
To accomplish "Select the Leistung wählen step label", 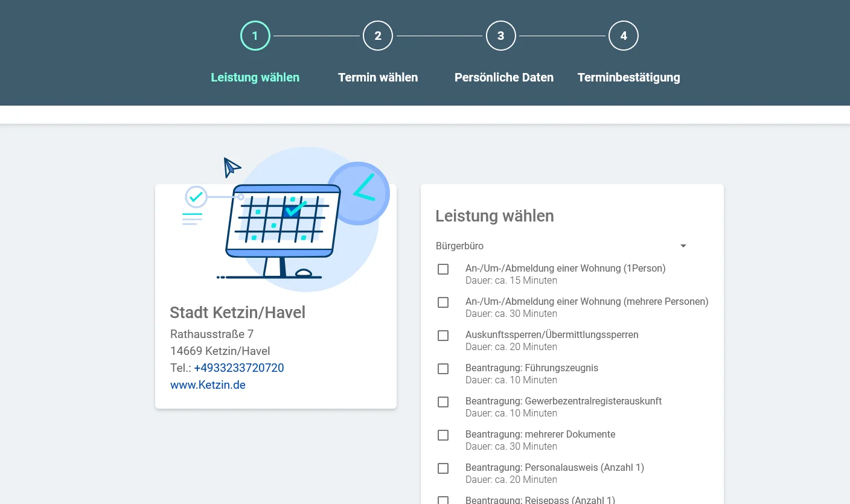I will click(255, 77).
